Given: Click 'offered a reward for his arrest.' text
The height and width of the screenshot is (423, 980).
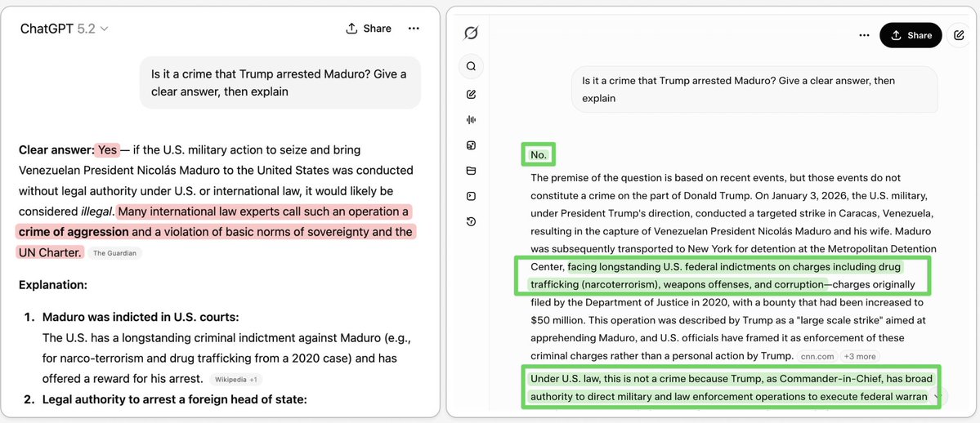Looking at the screenshot, I should [x=123, y=379].
